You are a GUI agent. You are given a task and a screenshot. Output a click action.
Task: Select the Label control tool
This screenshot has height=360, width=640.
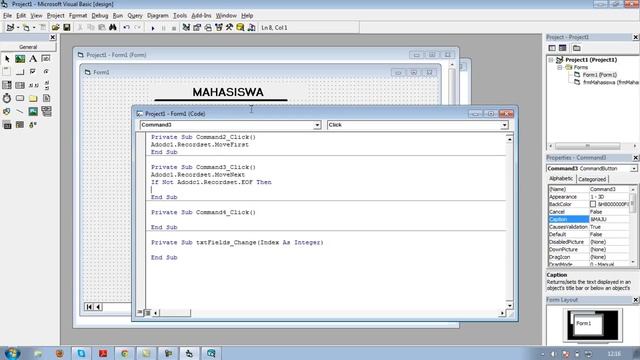click(33, 59)
